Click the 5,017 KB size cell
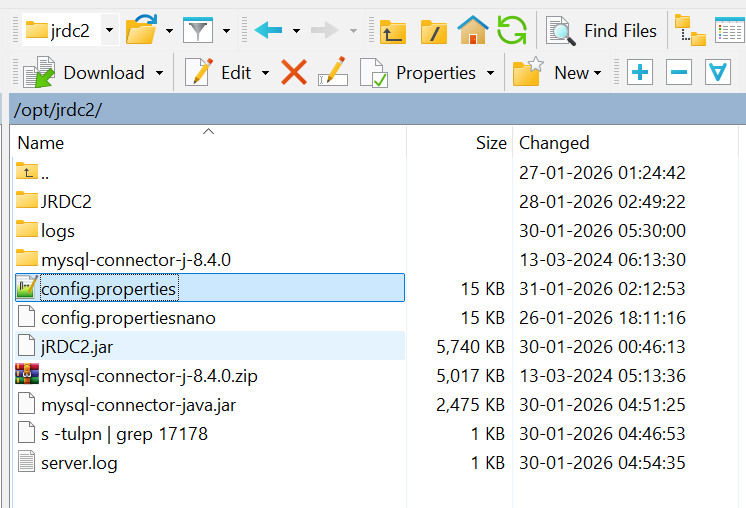 (470, 376)
